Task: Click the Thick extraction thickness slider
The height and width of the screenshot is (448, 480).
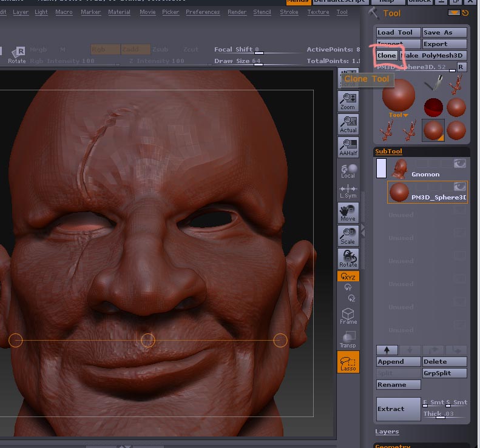Action: point(444,414)
